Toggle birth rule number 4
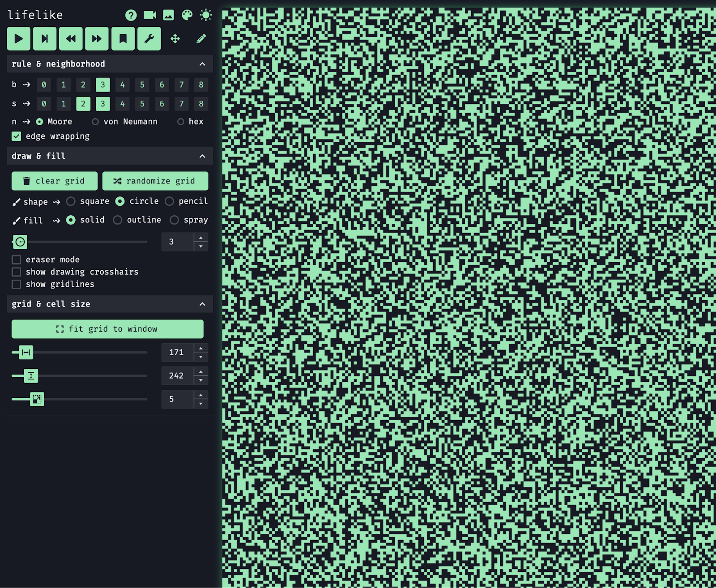 click(x=123, y=85)
